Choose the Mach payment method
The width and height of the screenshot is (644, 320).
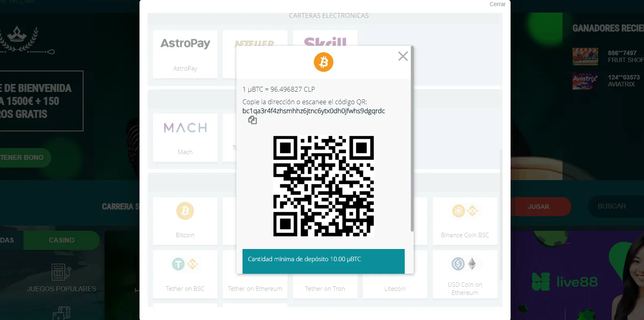click(x=185, y=137)
